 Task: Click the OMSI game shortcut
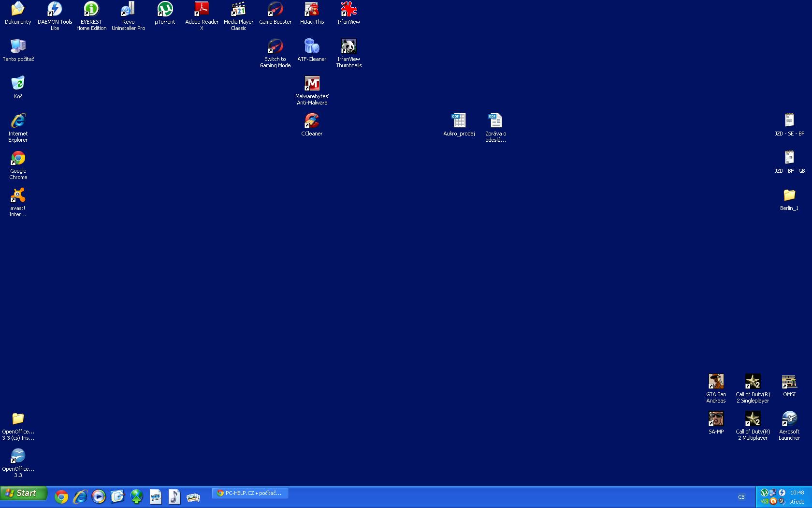[x=789, y=382]
